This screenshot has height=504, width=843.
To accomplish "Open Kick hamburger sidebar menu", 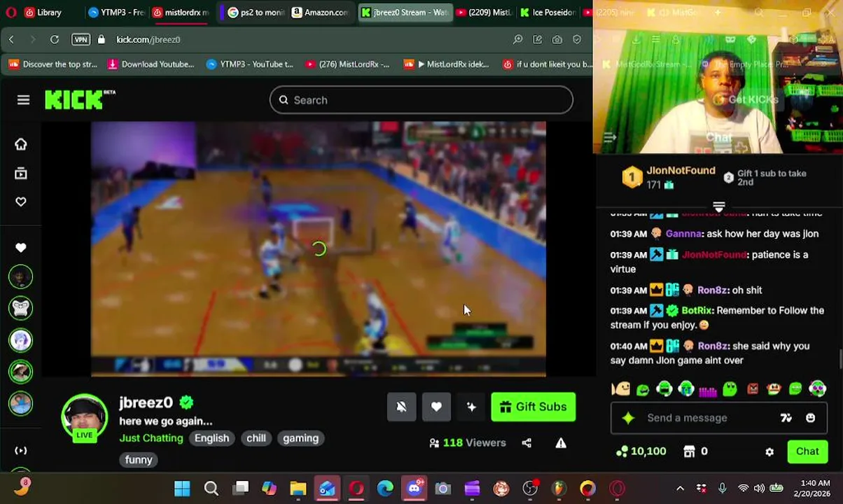I will click(x=23, y=100).
